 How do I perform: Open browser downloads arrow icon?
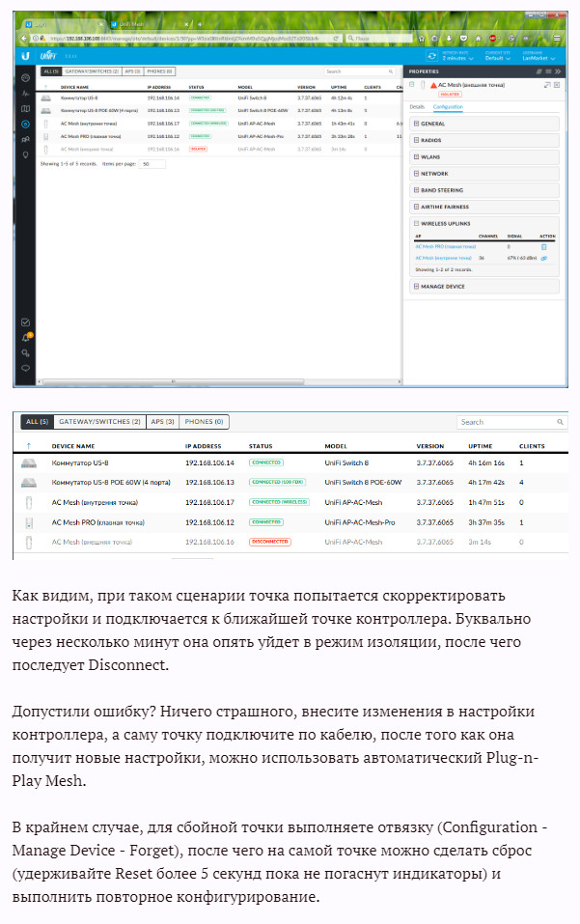pos(450,39)
